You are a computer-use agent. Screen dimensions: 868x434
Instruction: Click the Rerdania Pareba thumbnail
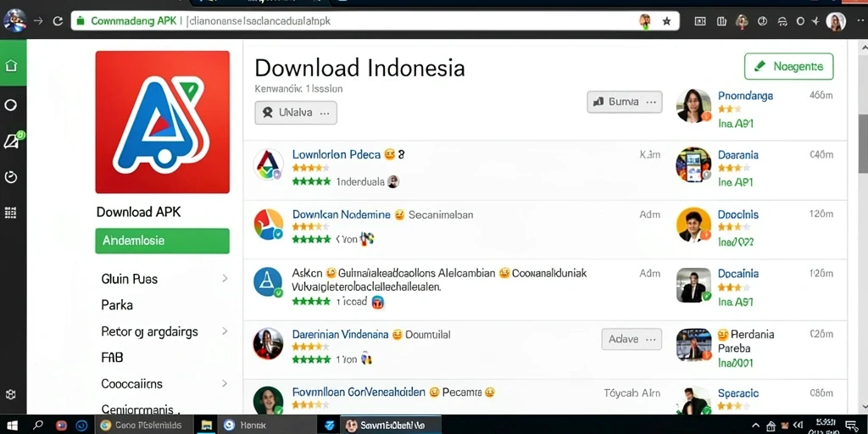coord(693,344)
